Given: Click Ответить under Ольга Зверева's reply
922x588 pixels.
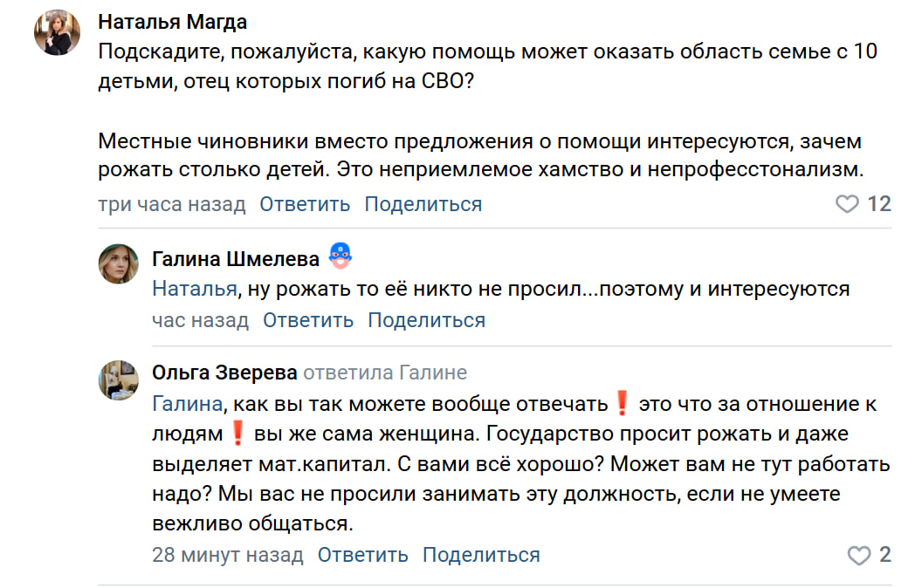Looking at the screenshot, I should 362,555.
